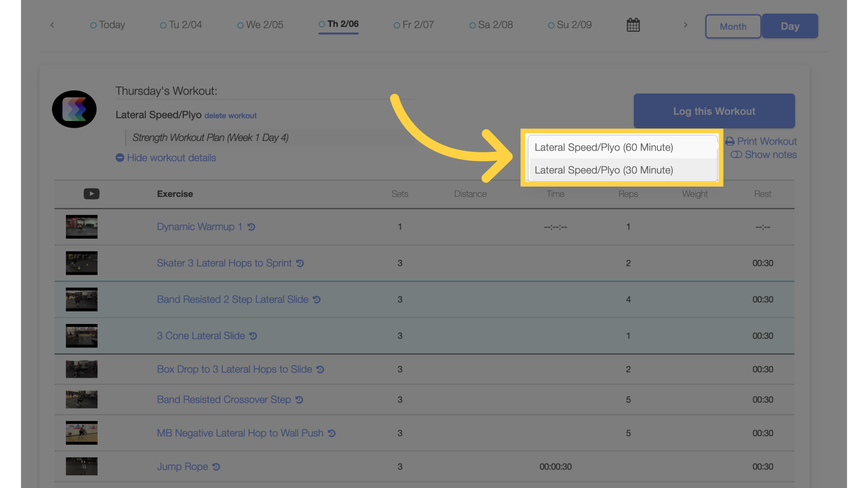This screenshot has height=488, width=868.
Task: Click the delete workout link
Action: (230, 116)
